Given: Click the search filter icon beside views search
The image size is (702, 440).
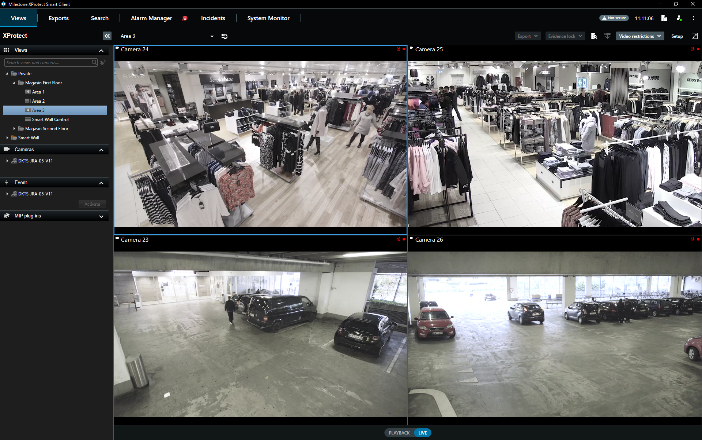Looking at the screenshot, I should 102,63.
